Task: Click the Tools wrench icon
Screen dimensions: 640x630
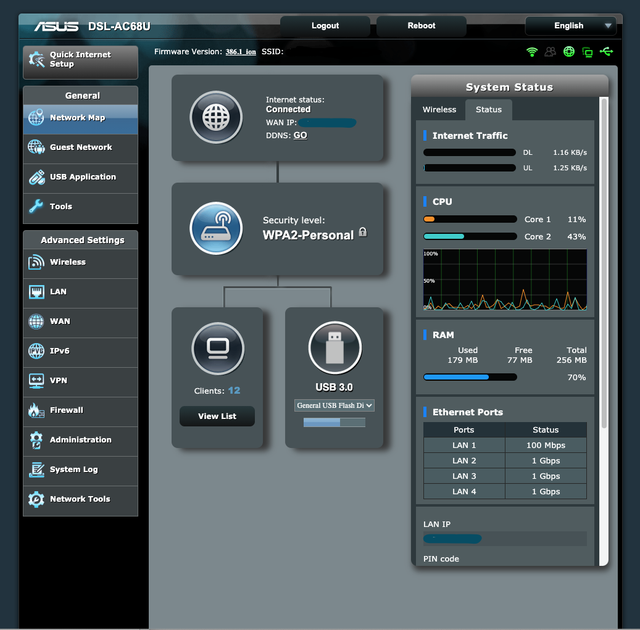Action: pyautogui.click(x=36, y=206)
